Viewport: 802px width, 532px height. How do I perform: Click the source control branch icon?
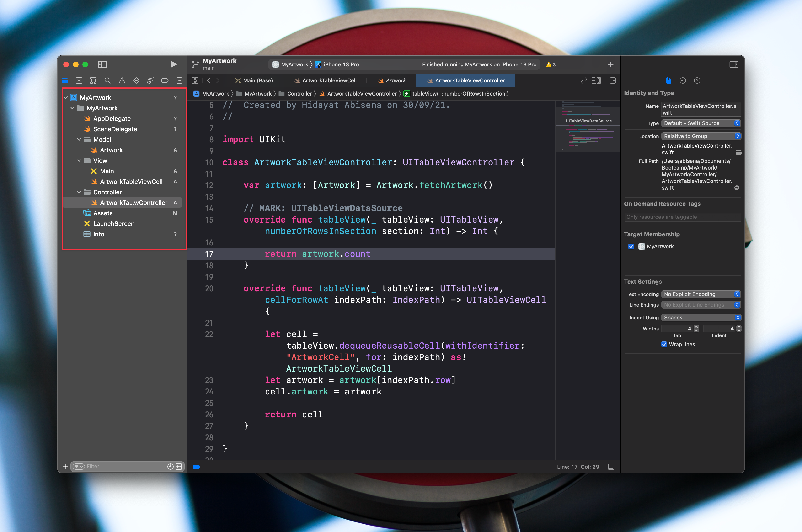point(195,64)
